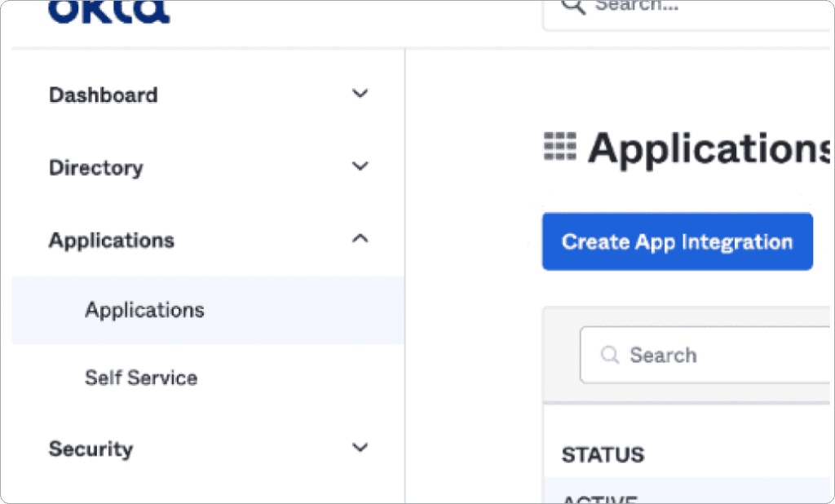The image size is (835, 504).
Task: Expand the Directory section chevron
Action: click(360, 166)
